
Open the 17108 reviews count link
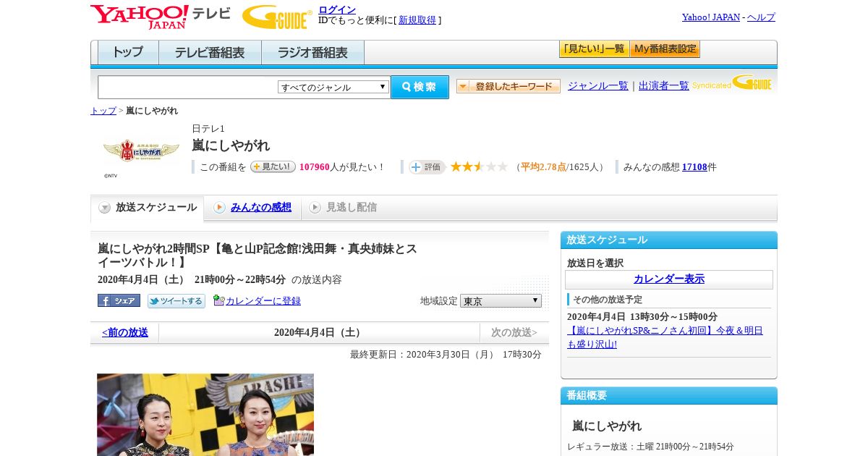click(x=694, y=167)
